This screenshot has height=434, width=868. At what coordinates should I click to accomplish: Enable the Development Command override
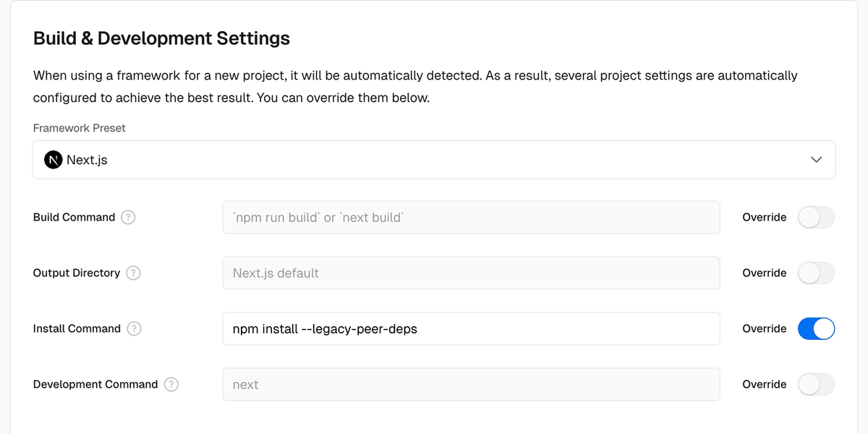[x=816, y=384]
